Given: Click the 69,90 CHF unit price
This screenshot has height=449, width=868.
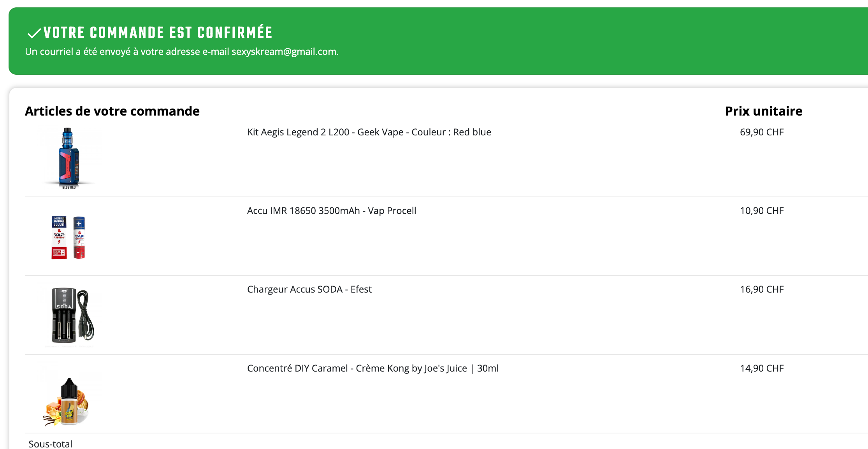Looking at the screenshot, I should 761,132.
